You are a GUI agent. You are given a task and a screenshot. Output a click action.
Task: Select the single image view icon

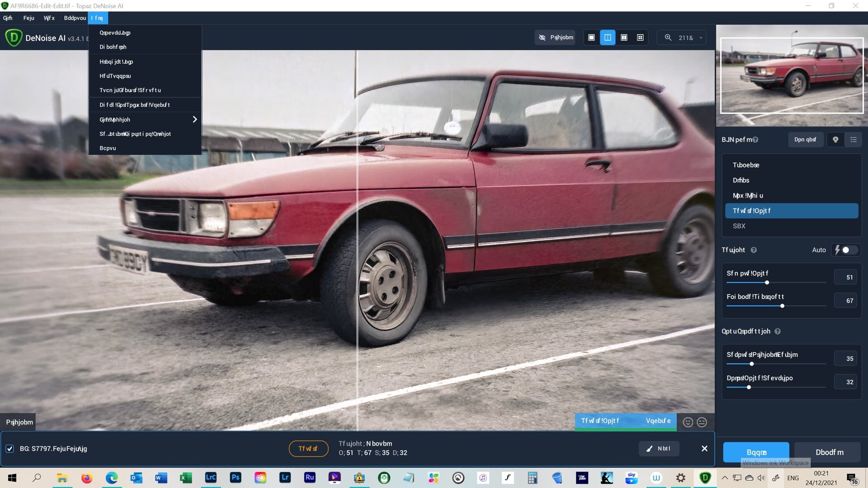(x=591, y=38)
